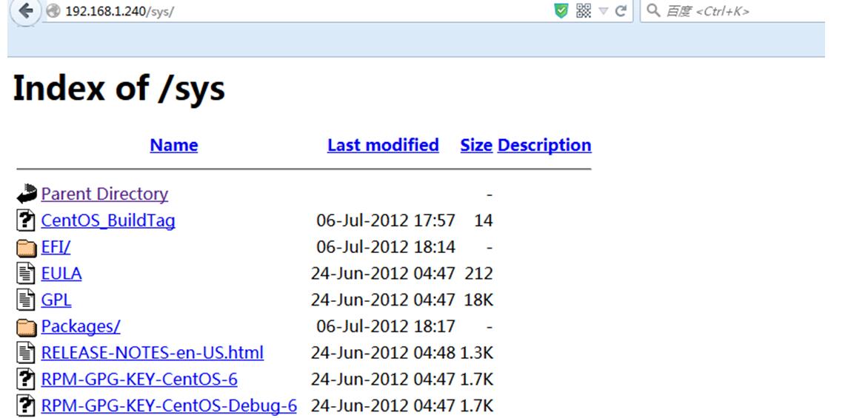Viewport: 868px width, 418px height.
Task: Click the folder icon beside EFI/
Action: 27,248
